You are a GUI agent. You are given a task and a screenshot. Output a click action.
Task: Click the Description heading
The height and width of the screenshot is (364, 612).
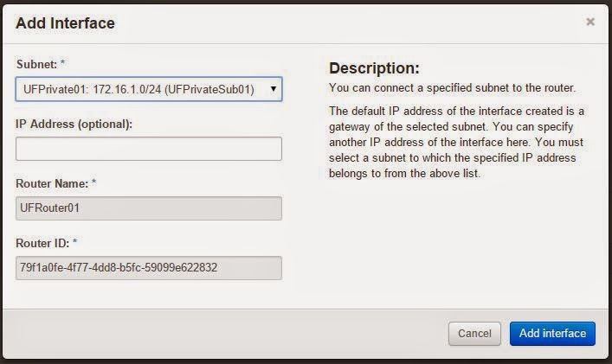click(x=374, y=68)
